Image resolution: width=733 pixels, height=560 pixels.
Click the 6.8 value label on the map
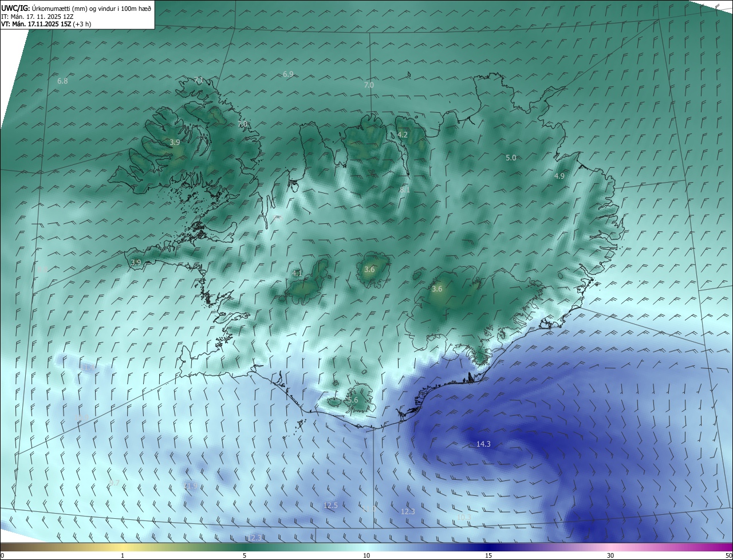pos(62,81)
